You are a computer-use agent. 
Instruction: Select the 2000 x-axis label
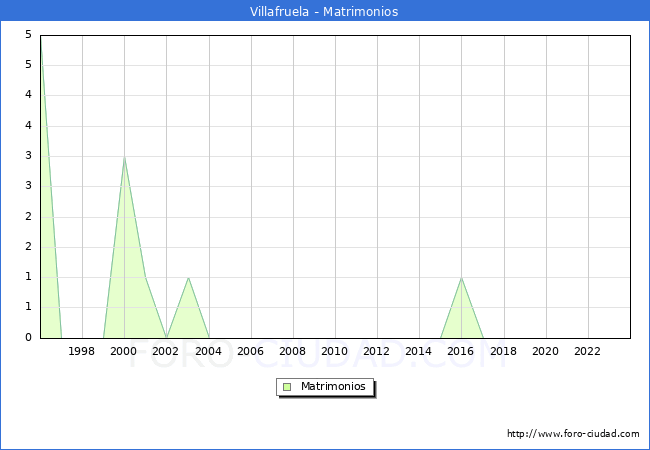(x=124, y=352)
